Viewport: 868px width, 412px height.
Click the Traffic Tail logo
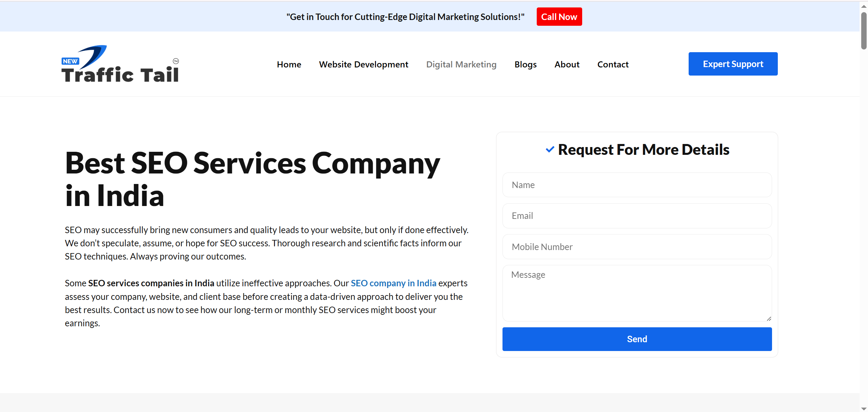[x=120, y=64]
